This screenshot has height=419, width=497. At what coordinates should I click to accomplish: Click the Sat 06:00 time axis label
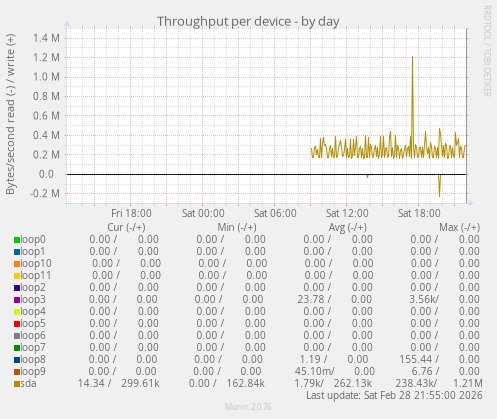275,213
